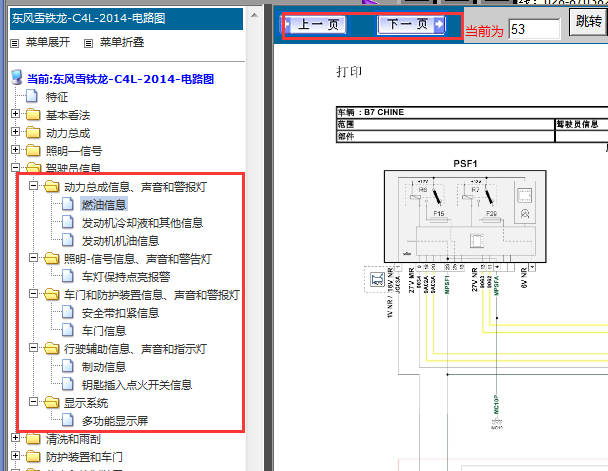Click the open folder icon of 行驶辅助信息
The image size is (608, 471).
pos(52,348)
